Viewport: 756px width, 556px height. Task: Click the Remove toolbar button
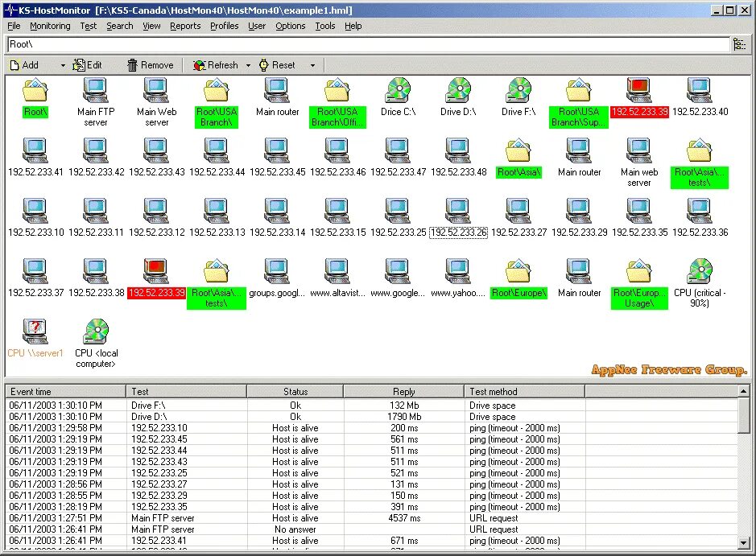point(150,65)
